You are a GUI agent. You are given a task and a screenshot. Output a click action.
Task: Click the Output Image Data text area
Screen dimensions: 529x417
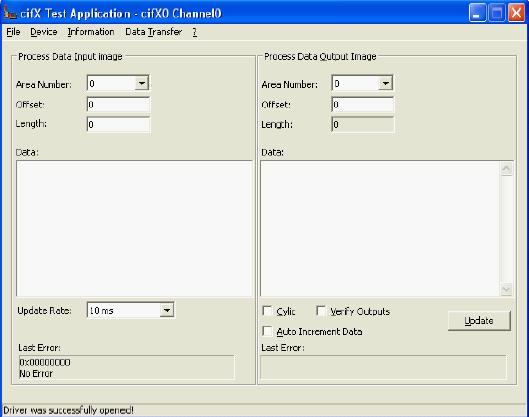pyautogui.click(x=380, y=229)
